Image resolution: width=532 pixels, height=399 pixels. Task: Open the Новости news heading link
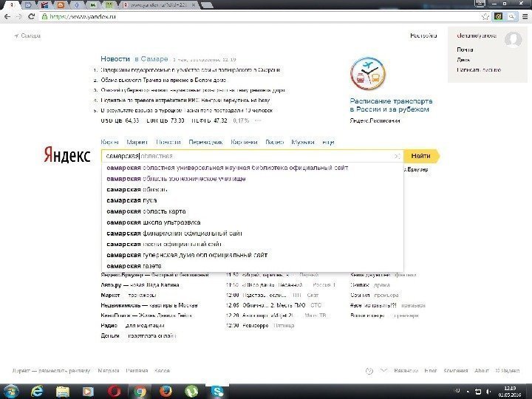[115, 58]
